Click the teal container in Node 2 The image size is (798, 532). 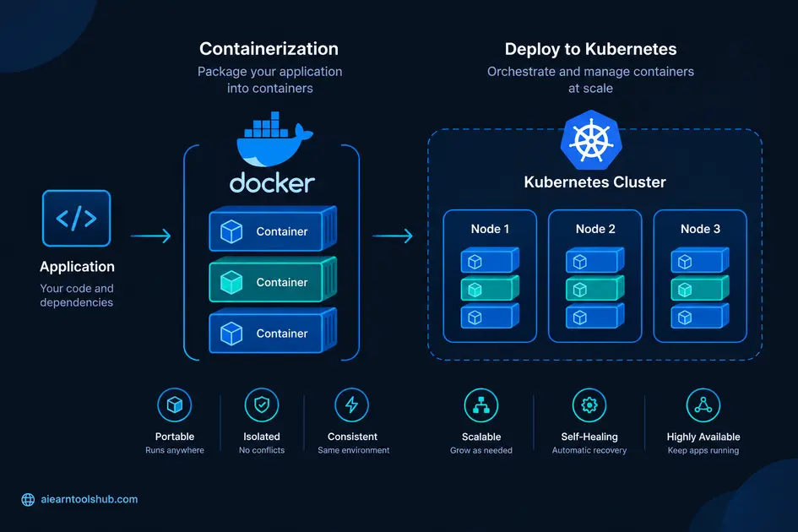click(595, 288)
